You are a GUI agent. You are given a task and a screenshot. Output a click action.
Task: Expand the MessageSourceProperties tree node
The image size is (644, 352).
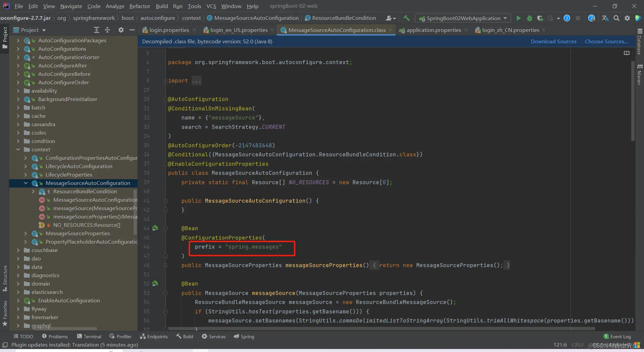[x=26, y=234]
